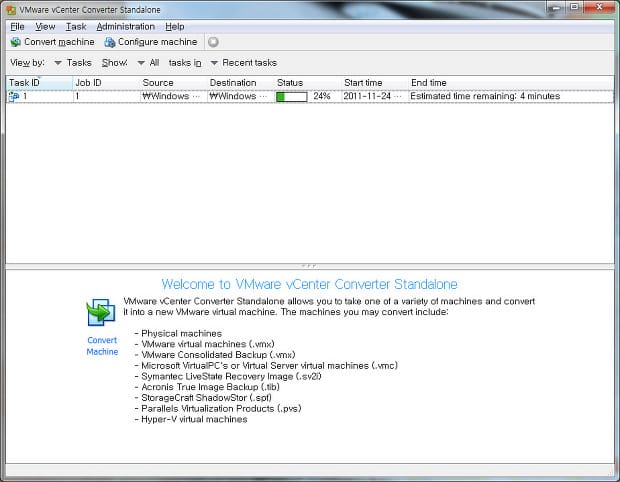Click the Convert Machine link text
Screen dimensions: 620x482
[x=102, y=346]
